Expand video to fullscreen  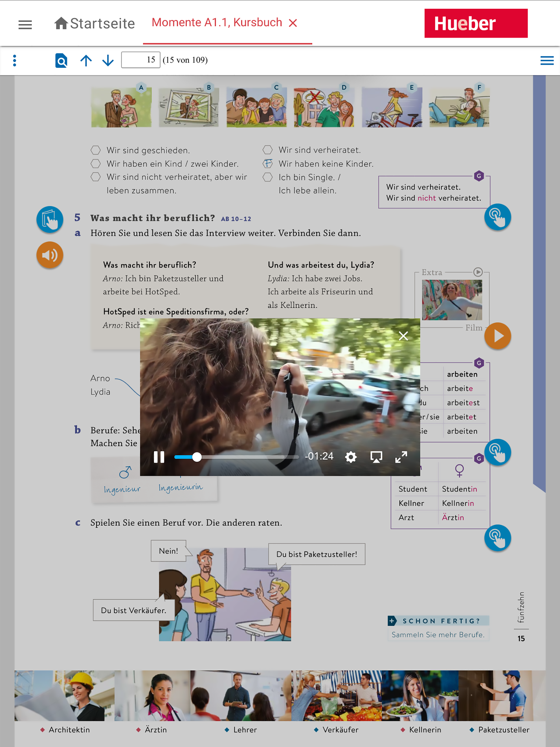[x=401, y=457]
